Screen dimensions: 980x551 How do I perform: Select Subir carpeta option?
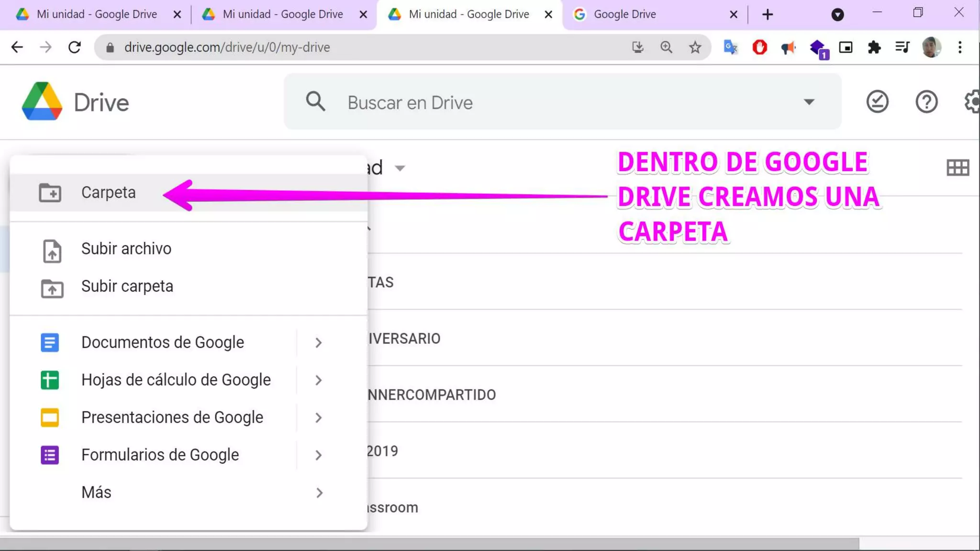(127, 286)
